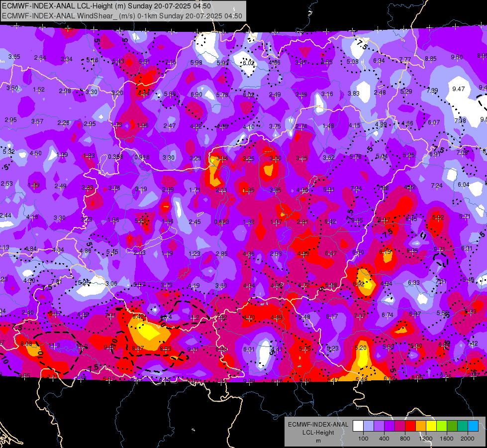The image size is (487, 448).
Task: Click the wind shear value '3.65'
Action: coord(14,57)
